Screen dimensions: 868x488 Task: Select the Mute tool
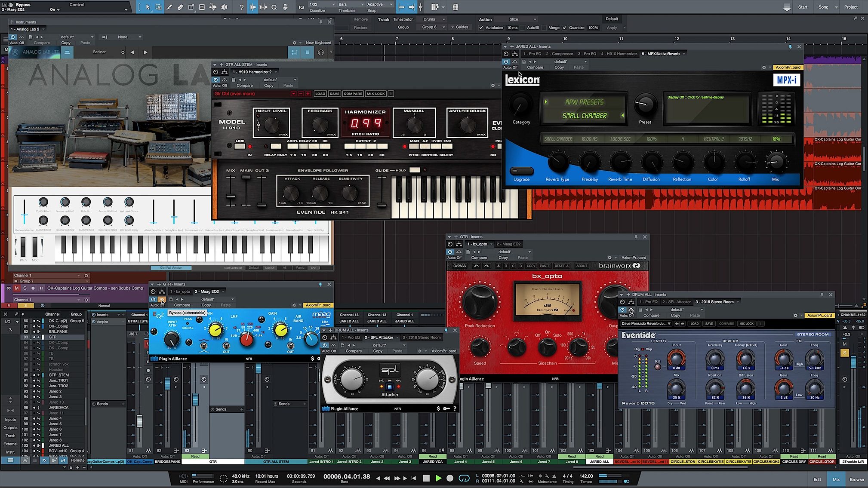pos(202,7)
